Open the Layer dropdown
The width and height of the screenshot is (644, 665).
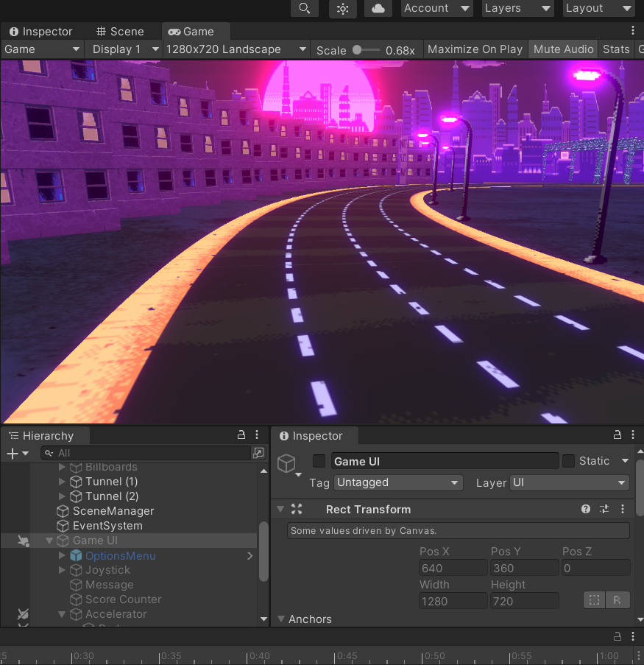click(x=570, y=482)
